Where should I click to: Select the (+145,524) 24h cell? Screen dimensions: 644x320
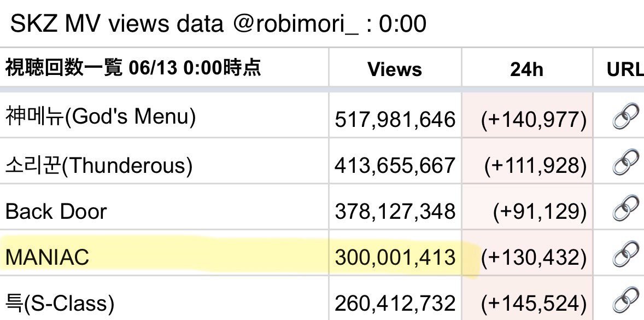(x=528, y=299)
